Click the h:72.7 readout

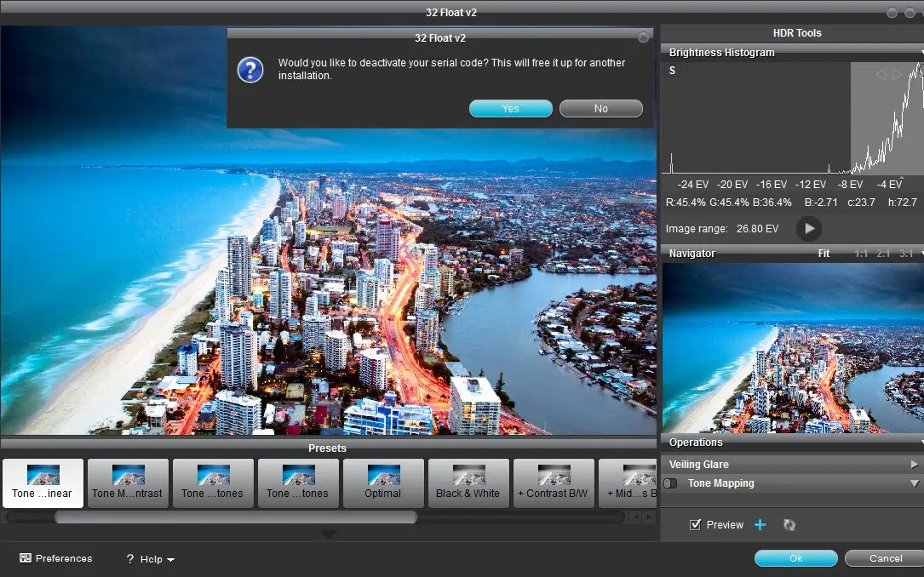(902, 202)
